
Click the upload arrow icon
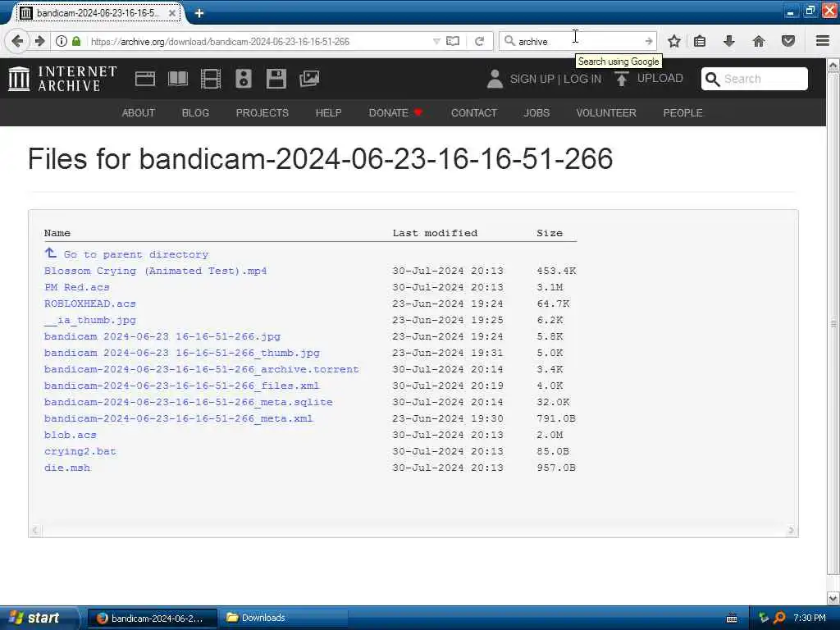pos(622,79)
